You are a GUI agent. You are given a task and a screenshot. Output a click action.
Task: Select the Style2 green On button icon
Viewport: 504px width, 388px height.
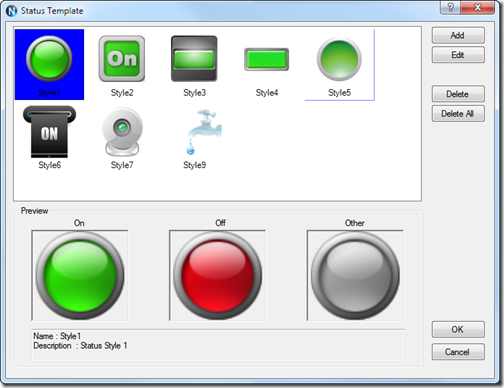pos(122,59)
